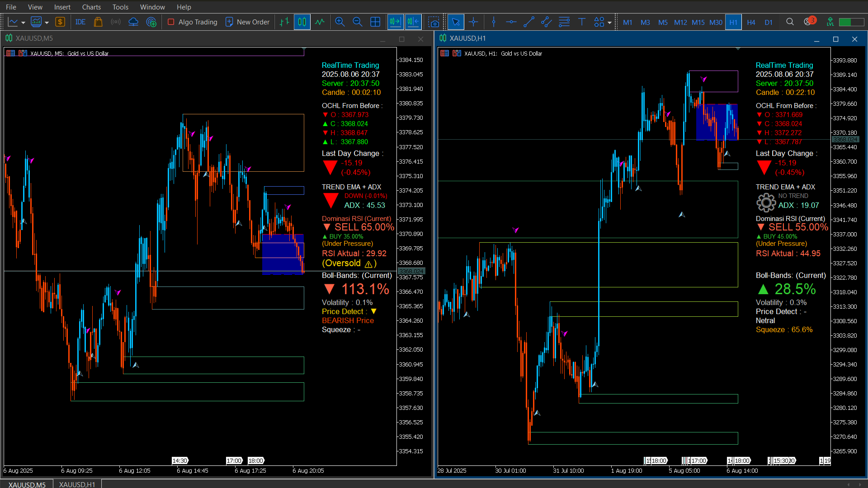Select the trendline drawing tool
Viewport: 868px width, 488px height.
pos(528,22)
